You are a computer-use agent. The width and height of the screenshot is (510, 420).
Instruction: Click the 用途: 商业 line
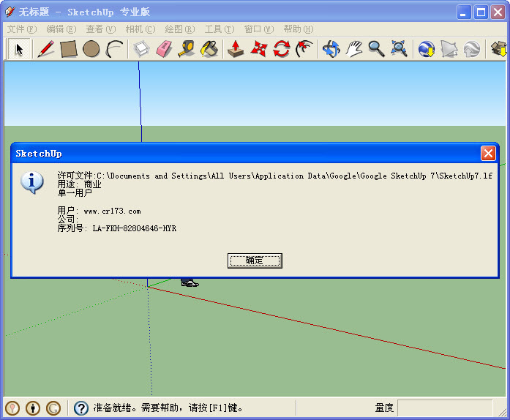click(79, 184)
